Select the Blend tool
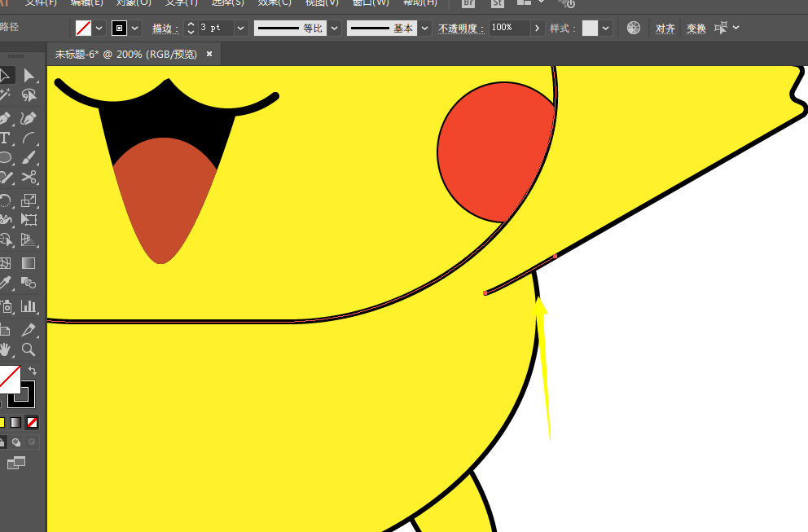 [x=29, y=283]
